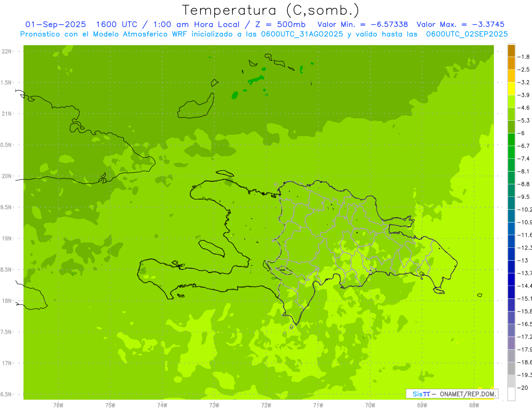This screenshot has height=411, width=532.
Task: Click the -3.9 colorbar label
Action: 524,95
